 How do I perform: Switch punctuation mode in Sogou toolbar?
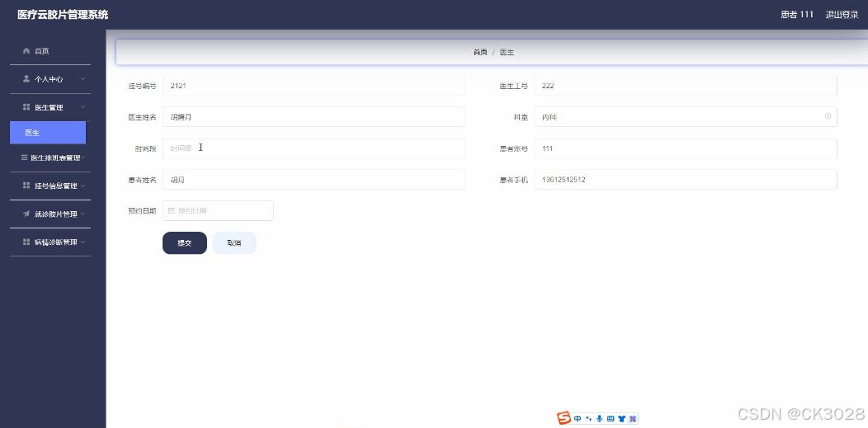[x=588, y=419]
